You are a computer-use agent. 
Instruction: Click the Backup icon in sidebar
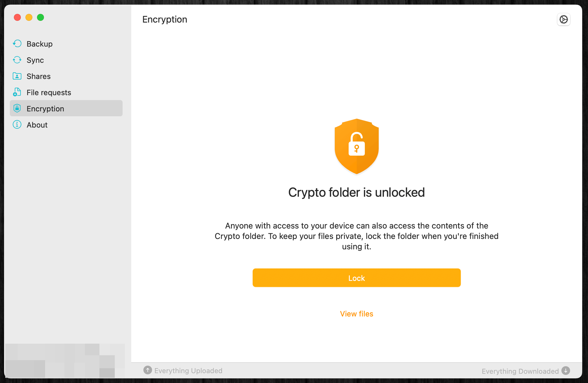click(17, 44)
